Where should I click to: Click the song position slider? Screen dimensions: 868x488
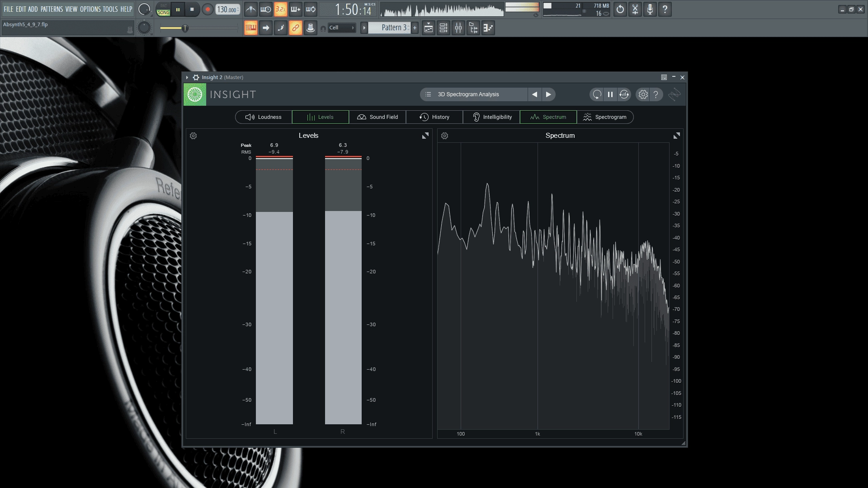click(199, 28)
